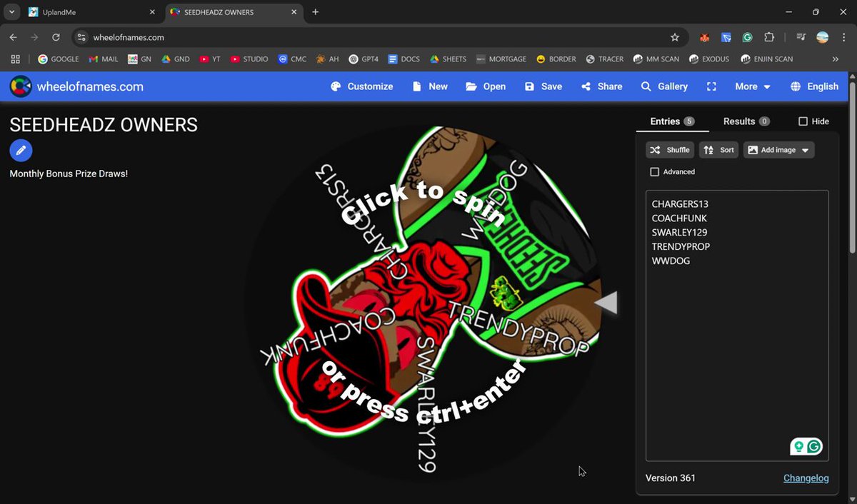
Task: Open the ENJIN SCAN bookmark
Action: click(767, 59)
